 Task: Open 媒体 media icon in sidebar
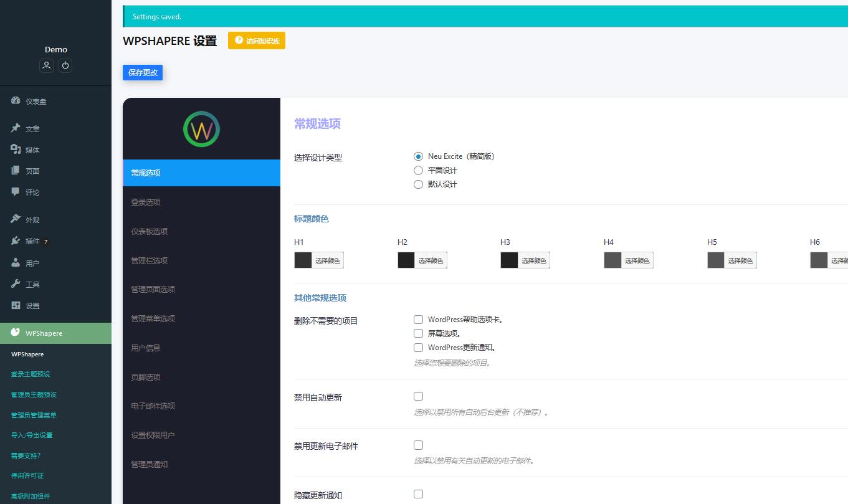[x=16, y=150]
